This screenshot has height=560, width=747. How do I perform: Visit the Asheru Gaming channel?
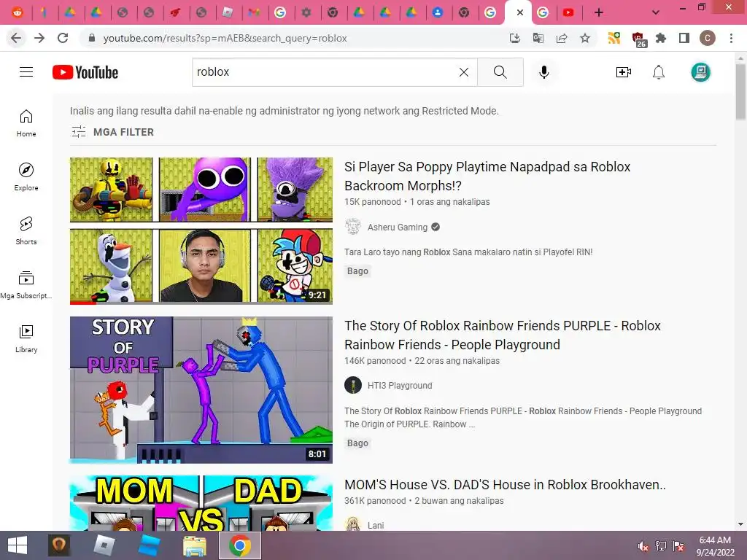click(398, 227)
